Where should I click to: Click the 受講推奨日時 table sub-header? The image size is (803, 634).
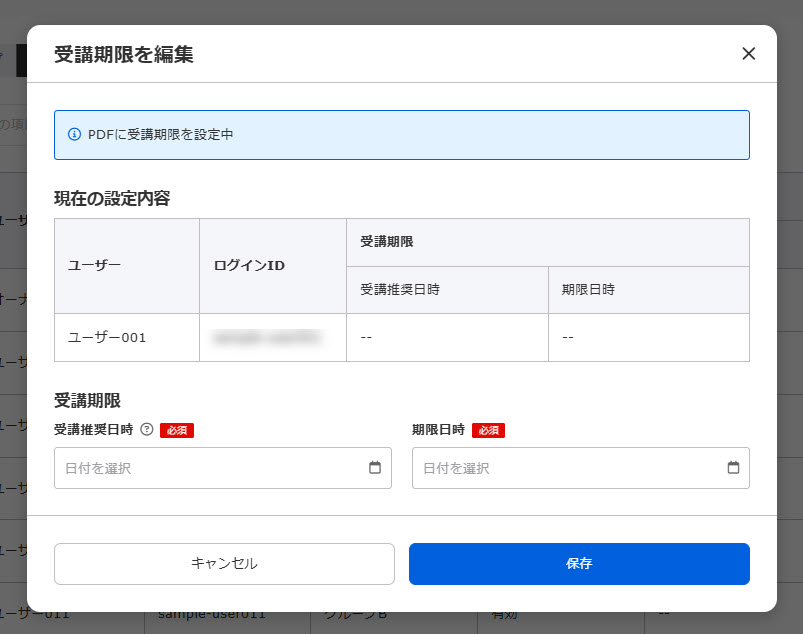point(400,290)
